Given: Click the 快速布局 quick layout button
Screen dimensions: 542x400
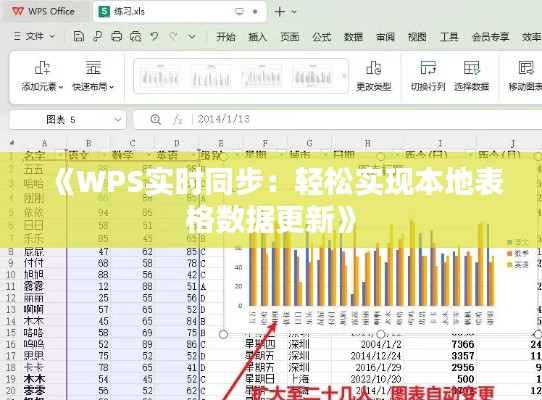Looking at the screenshot, I should (93, 76).
